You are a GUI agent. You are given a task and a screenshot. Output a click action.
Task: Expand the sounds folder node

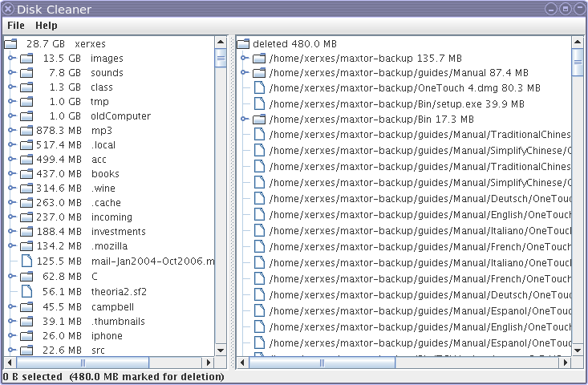(x=12, y=73)
